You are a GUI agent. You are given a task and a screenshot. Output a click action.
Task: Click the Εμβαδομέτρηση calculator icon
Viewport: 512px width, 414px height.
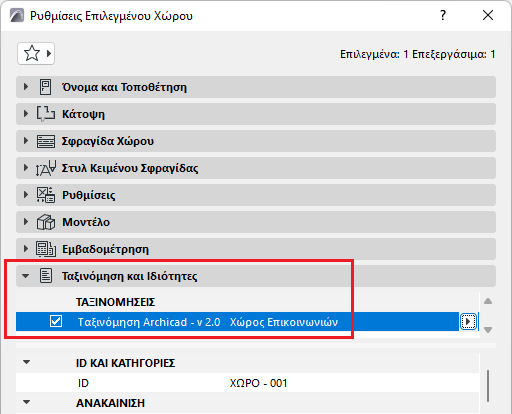click(46, 249)
